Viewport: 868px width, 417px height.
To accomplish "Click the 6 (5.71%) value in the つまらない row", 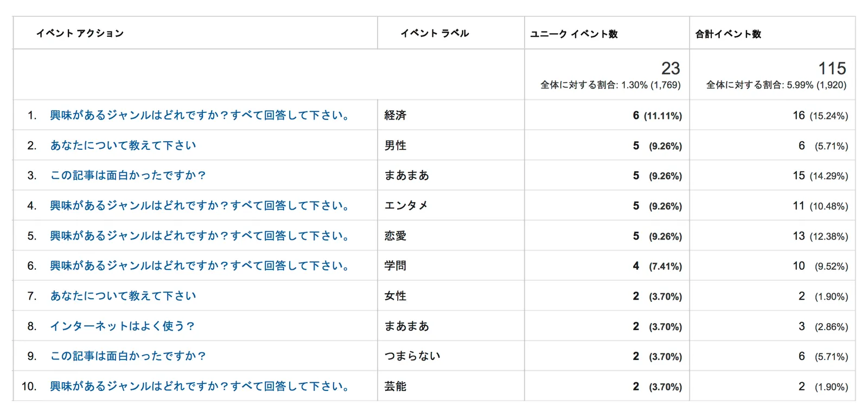I will point(823,356).
